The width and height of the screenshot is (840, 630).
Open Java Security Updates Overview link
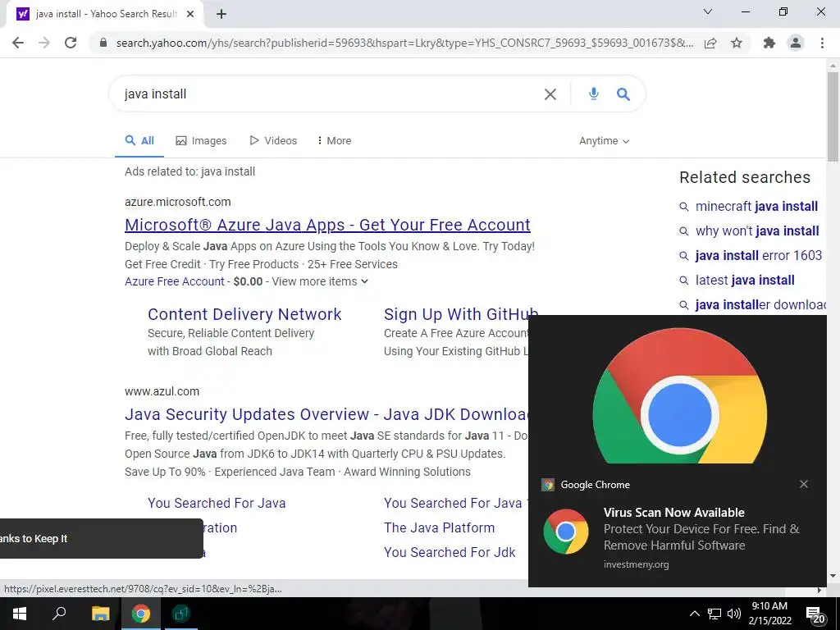click(x=326, y=414)
